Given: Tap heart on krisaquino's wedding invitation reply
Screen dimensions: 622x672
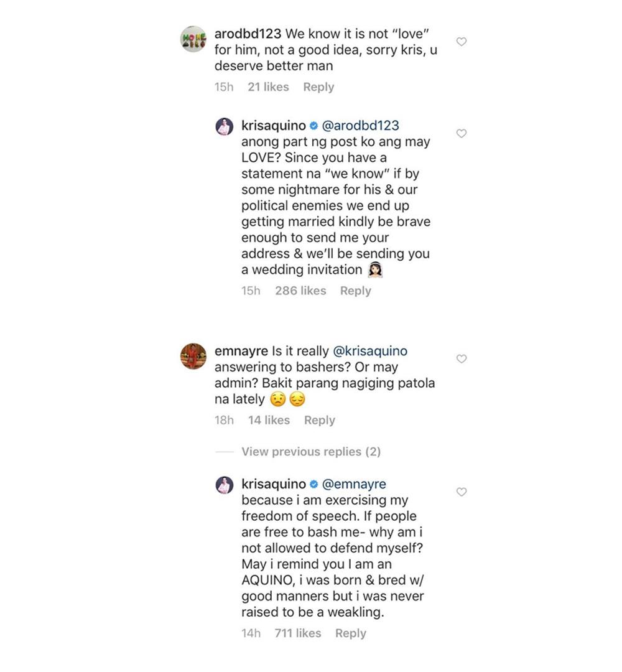Looking at the screenshot, I should [x=462, y=134].
